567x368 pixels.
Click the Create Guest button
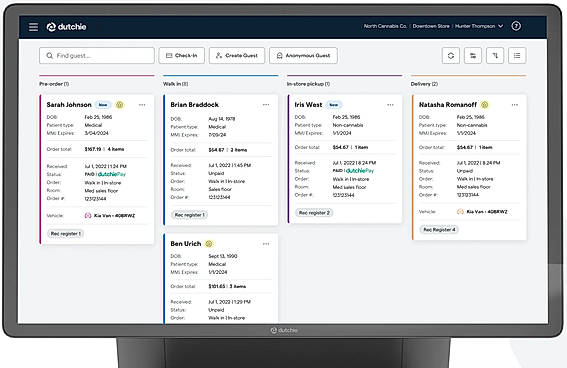pyautogui.click(x=237, y=56)
